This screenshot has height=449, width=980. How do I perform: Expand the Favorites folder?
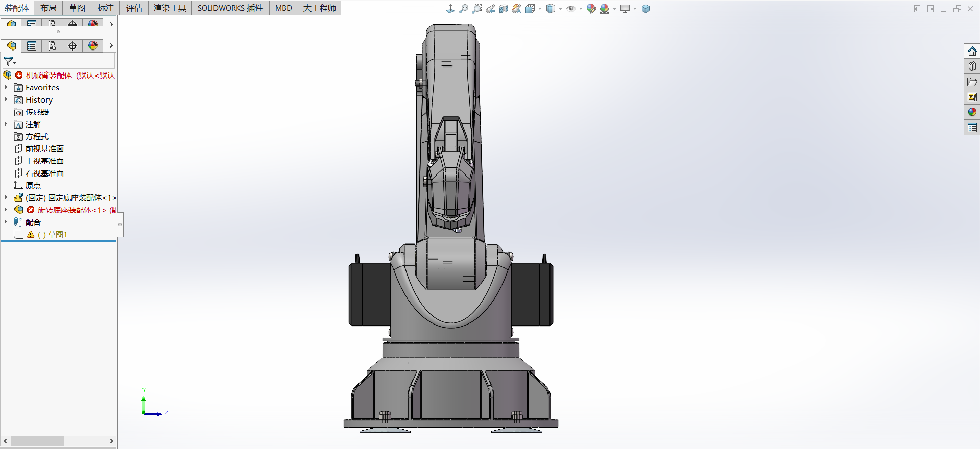point(6,88)
